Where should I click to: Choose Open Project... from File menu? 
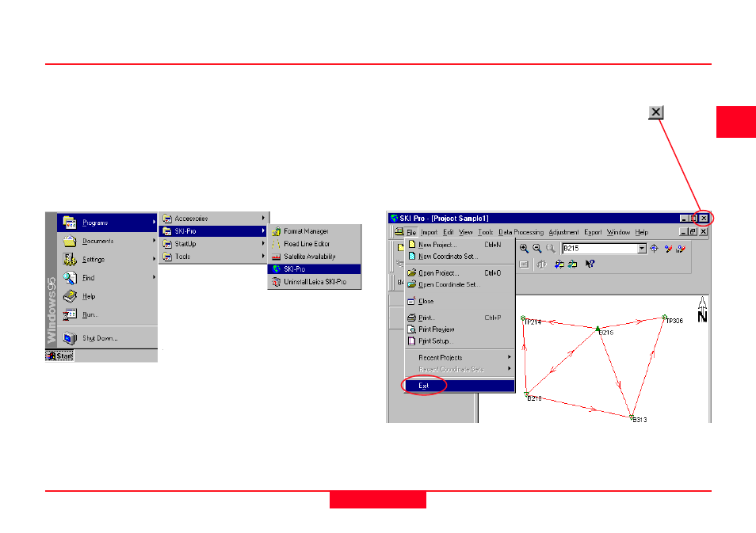(x=460, y=272)
